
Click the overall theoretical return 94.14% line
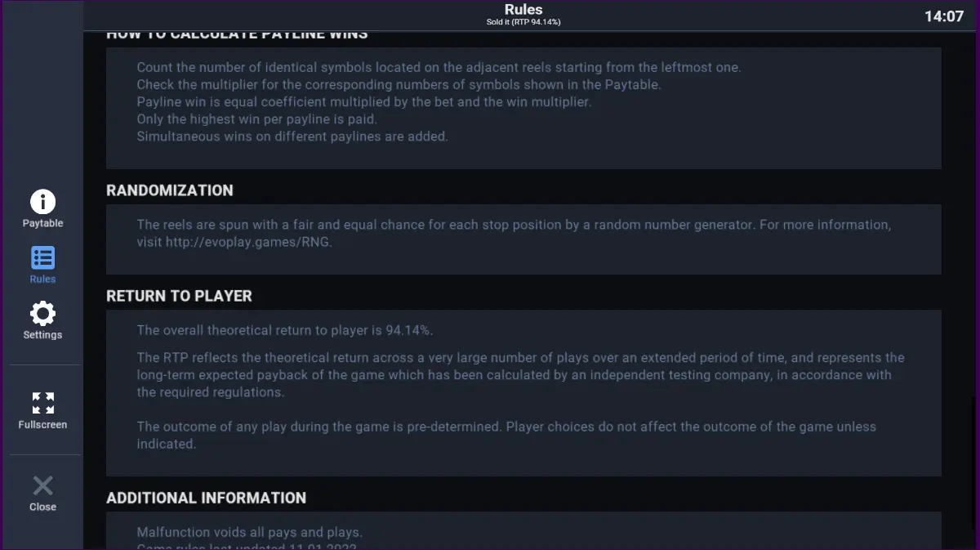(285, 331)
